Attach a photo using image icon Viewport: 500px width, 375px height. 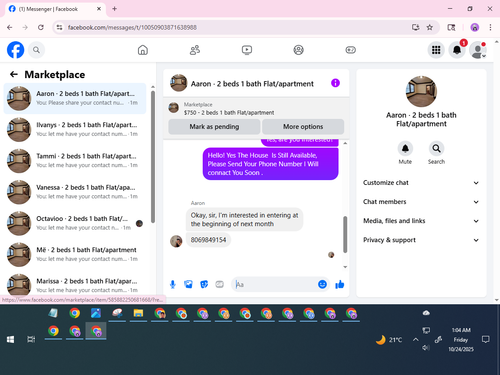point(188,284)
